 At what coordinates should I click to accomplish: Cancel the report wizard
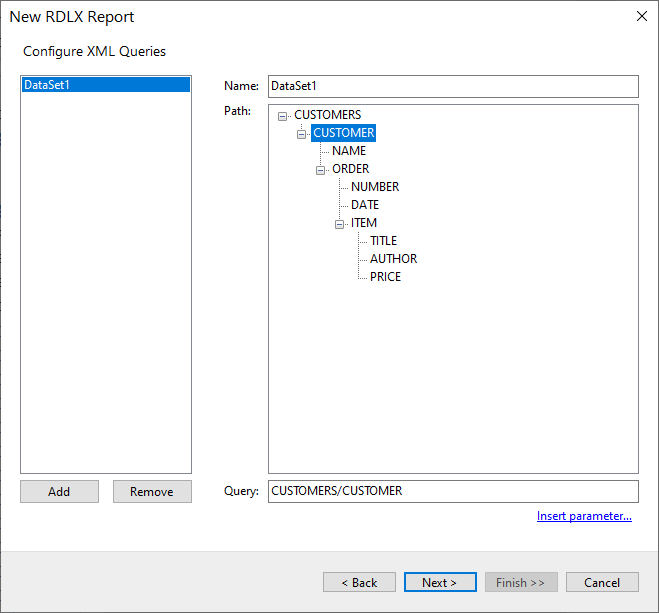point(602,582)
